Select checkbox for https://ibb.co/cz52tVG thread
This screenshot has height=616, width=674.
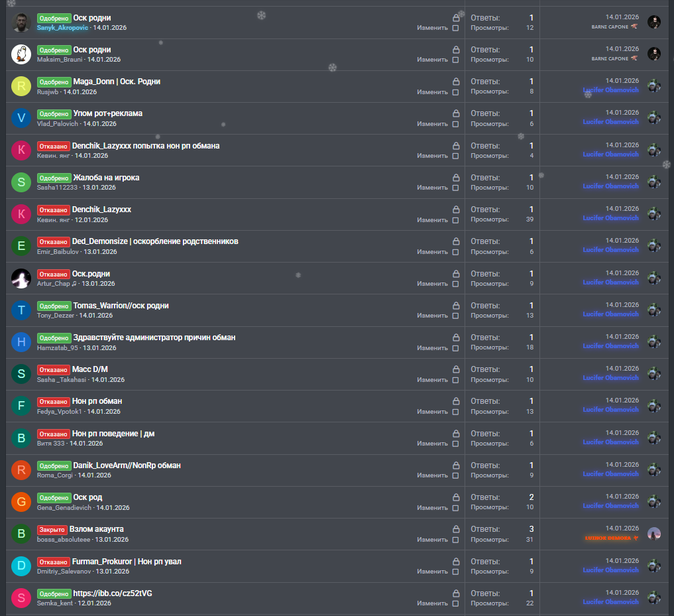[456, 603]
